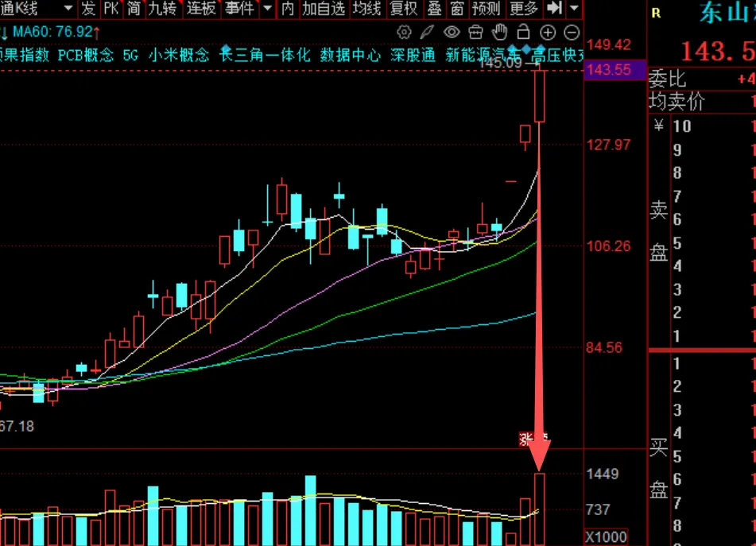
Task: Click the 内 toolbar button
Action: coord(288,8)
